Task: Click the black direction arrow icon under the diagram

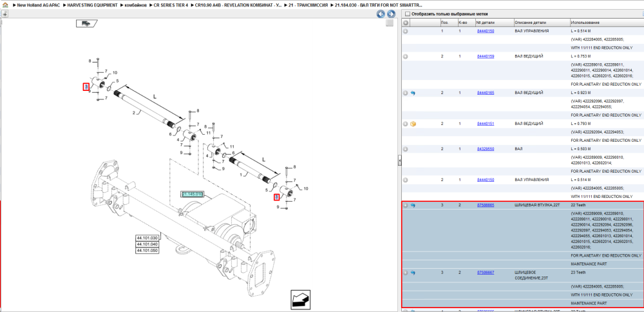Action: (x=300, y=299)
